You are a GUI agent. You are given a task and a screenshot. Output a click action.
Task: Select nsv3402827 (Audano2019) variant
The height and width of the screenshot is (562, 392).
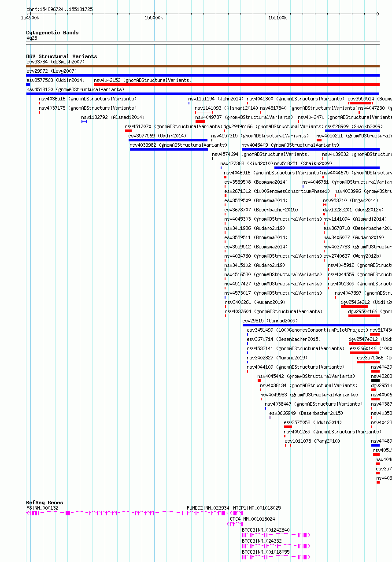[277, 358]
